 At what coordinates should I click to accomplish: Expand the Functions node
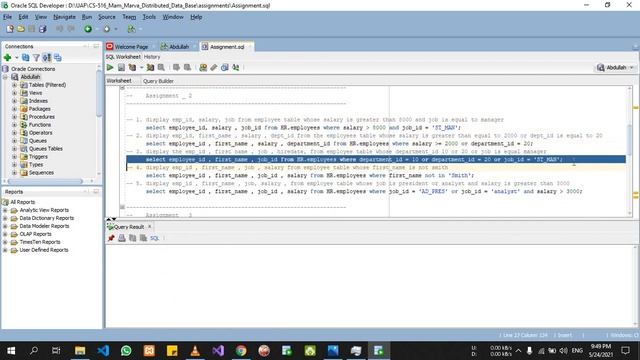click(14, 125)
